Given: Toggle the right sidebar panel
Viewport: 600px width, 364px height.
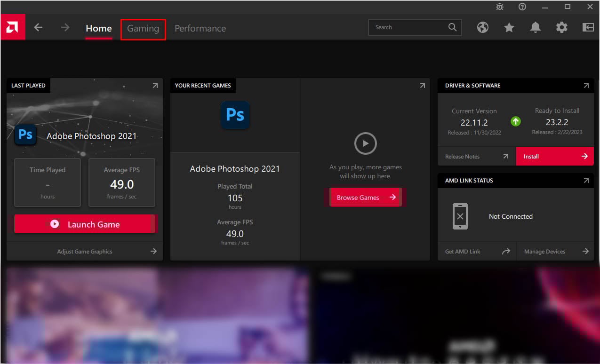Looking at the screenshot, I should [x=588, y=27].
